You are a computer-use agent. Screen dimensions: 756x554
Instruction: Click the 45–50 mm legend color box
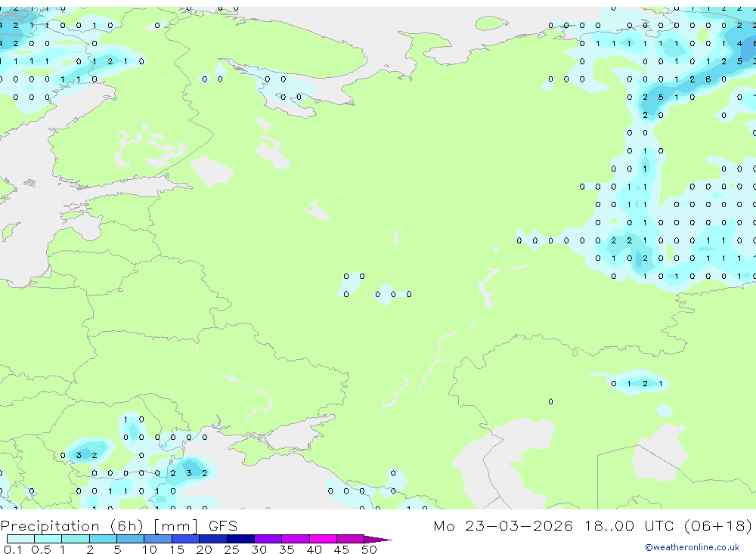coord(351,539)
